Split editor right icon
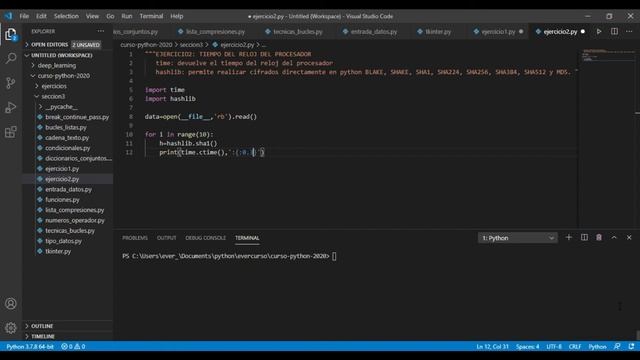 614,31
